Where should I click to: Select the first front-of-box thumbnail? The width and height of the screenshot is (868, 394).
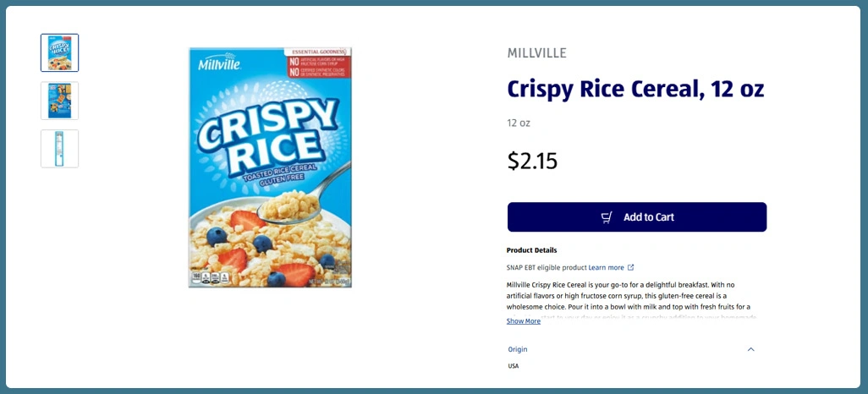pyautogui.click(x=60, y=52)
